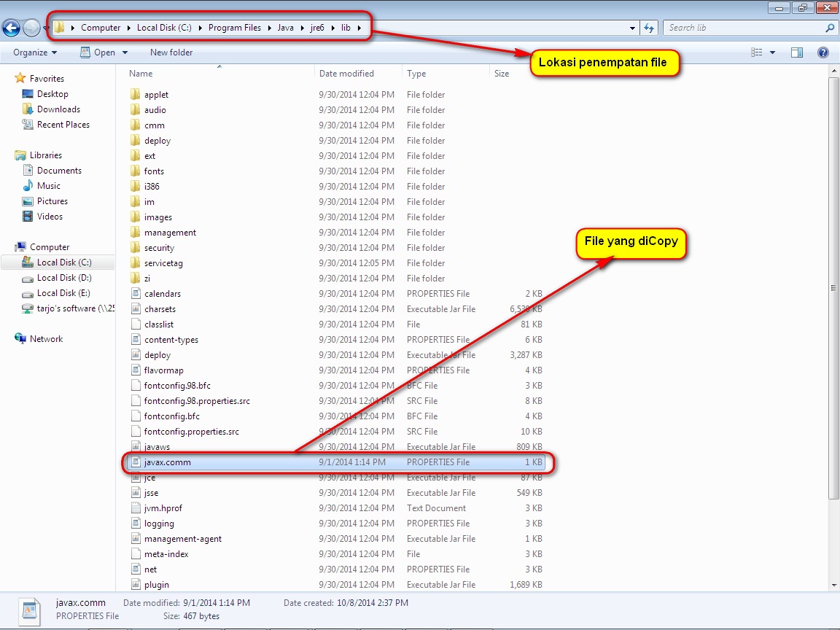Sort by the Type column header
Viewport: 840px width, 630px height.
tap(416, 74)
